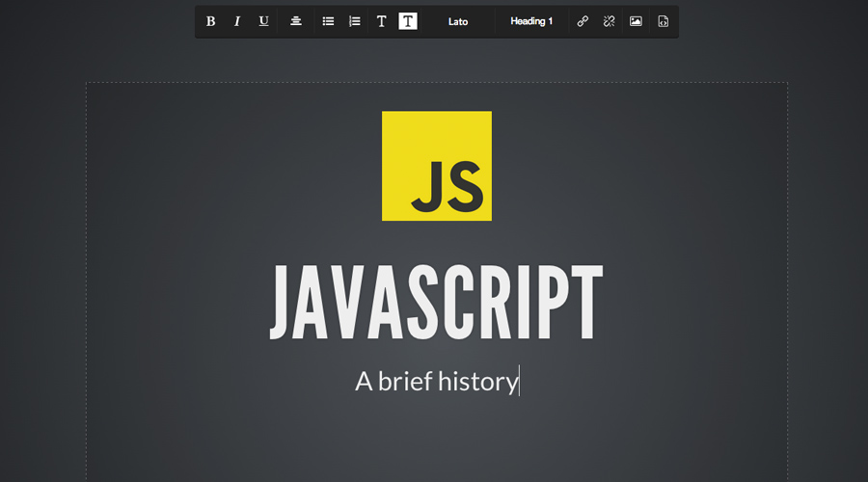Image resolution: width=868 pixels, height=482 pixels.
Task: Open the Heading 1 style dropdown
Action: point(531,21)
